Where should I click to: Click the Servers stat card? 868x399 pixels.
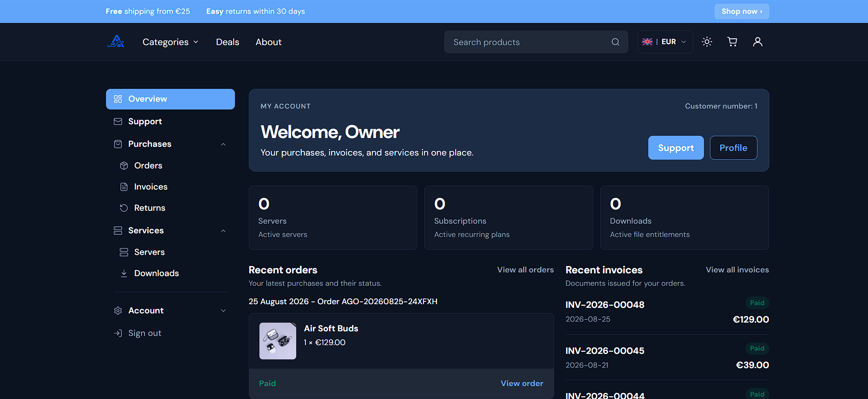pyautogui.click(x=333, y=218)
